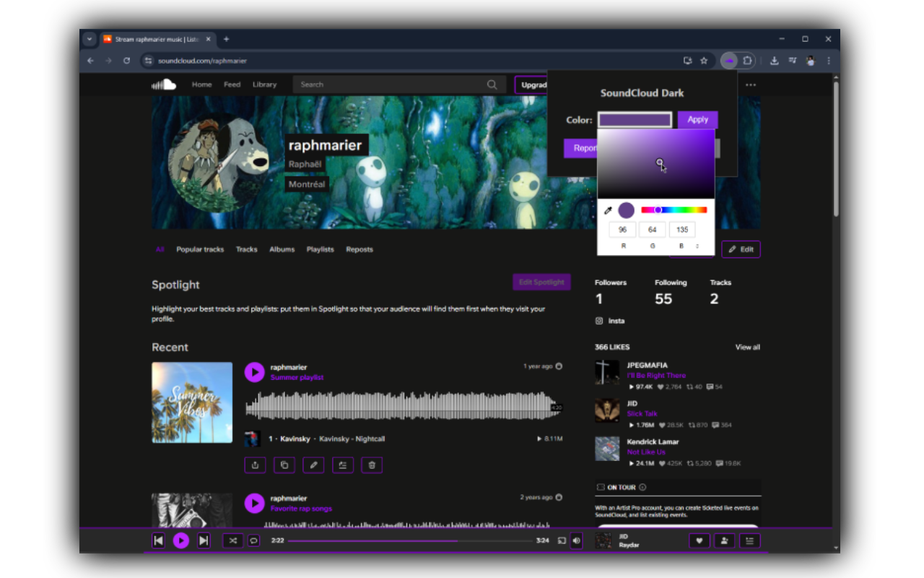Open the edit pencil for Kavinsky - Nightcall
Image resolution: width=924 pixels, height=578 pixels.
point(313,465)
